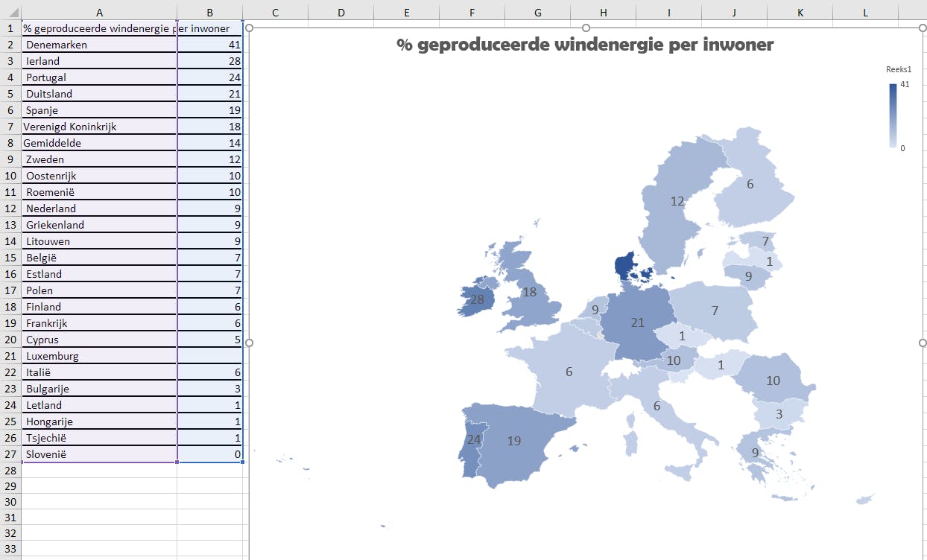Select the Ierland cell
The image size is (927, 560).
click(x=100, y=61)
